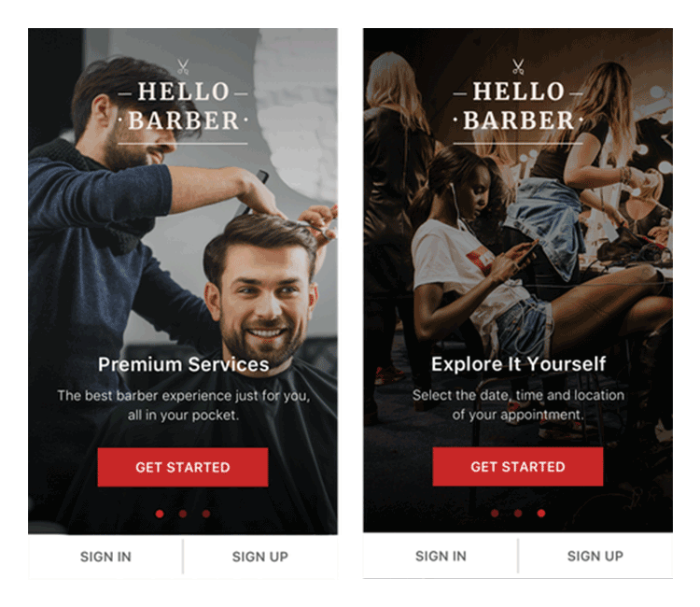The width and height of the screenshot is (700, 607).
Task: Click the Explore It Yourself heading
Action: click(x=518, y=364)
